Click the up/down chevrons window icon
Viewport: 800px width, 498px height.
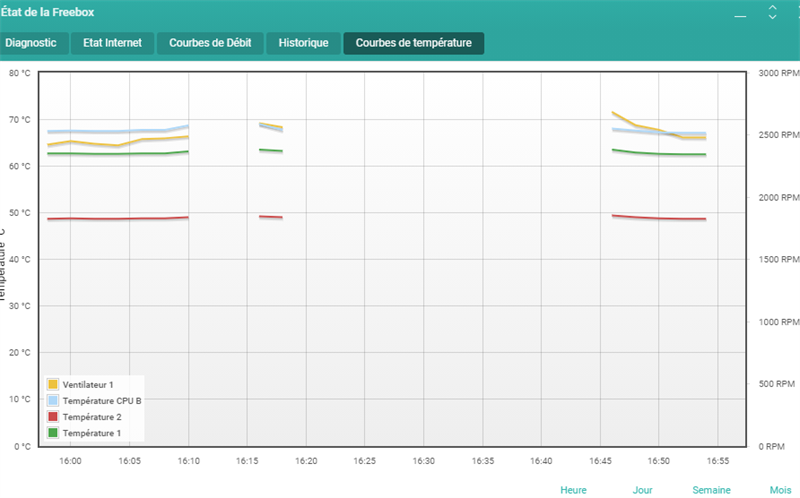coord(772,12)
